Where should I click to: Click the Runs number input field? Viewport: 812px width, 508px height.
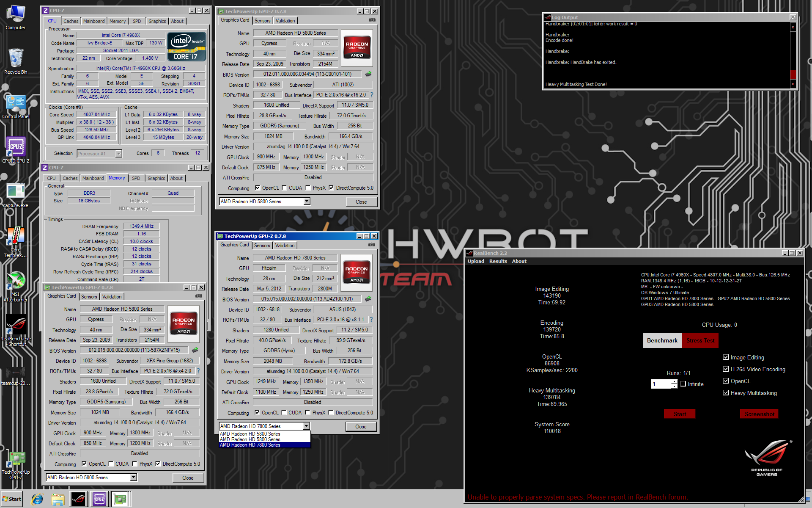point(661,384)
